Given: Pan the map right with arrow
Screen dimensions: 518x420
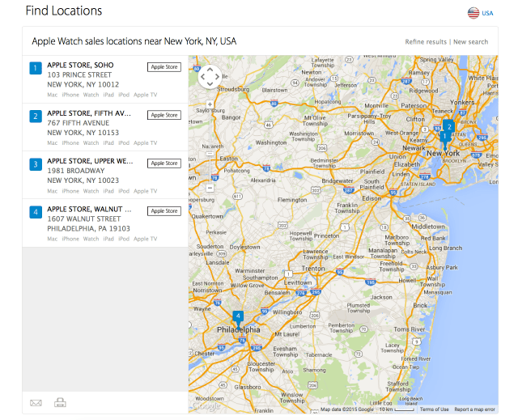Looking at the screenshot, I should (x=217, y=77).
